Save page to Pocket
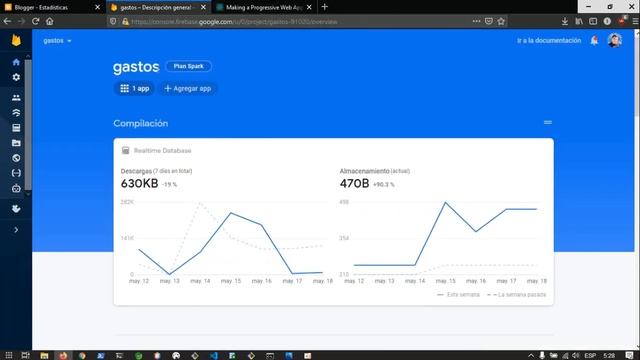Screen dimensions: 640x360 click(489, 21)
